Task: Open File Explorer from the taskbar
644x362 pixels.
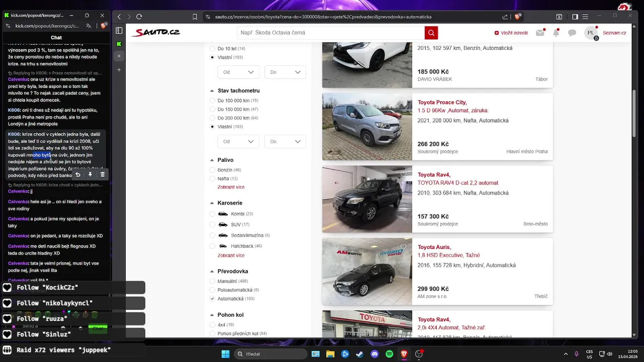Action: (330, 354)
